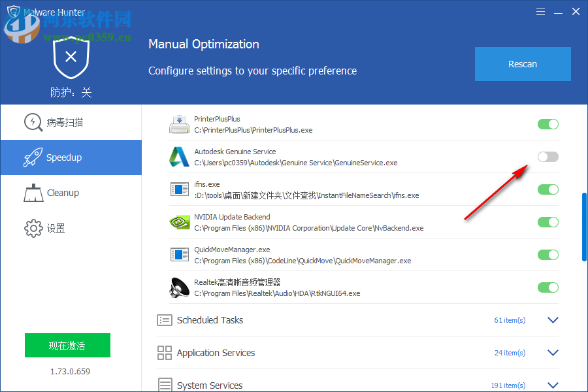Select the Speedup rocket icon
Image resolution: width=588 pixels, height=392 pixels.
pyautogui.click(x=33, y=157)
